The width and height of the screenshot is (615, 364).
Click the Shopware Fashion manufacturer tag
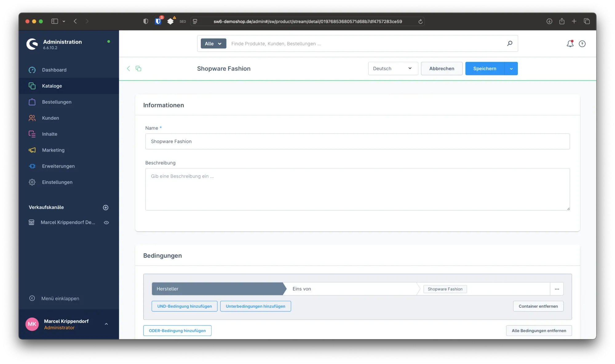point(445,289)
